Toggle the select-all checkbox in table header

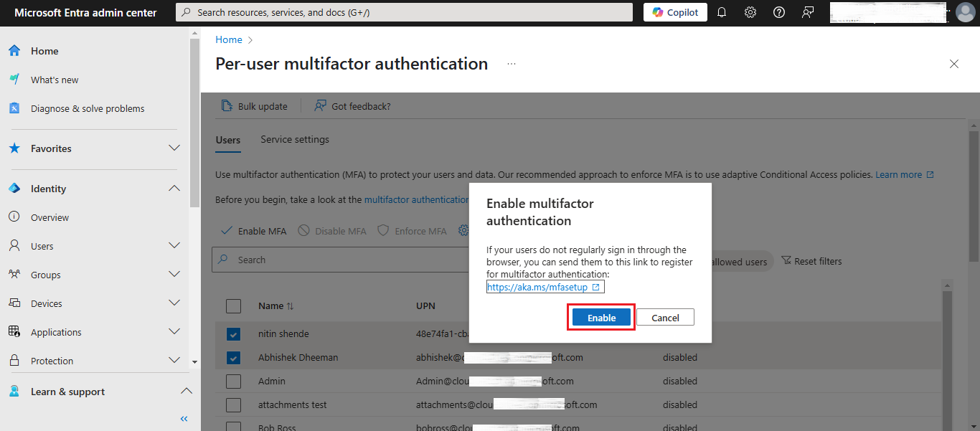[234, 306]
